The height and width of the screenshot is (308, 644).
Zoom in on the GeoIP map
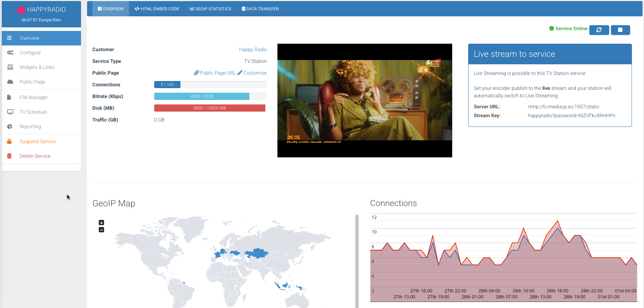point(101,223)
